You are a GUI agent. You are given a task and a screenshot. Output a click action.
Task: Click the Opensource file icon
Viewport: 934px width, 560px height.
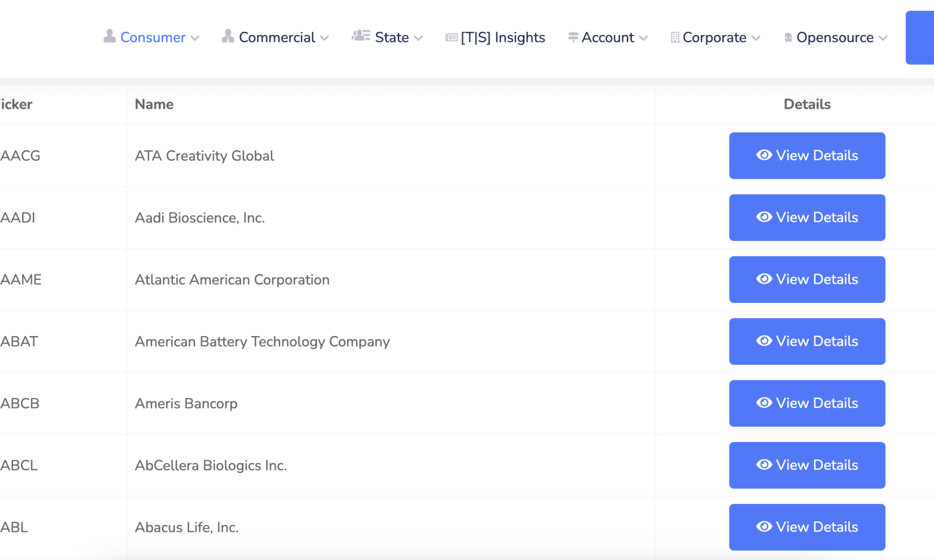tap(788, 37)
